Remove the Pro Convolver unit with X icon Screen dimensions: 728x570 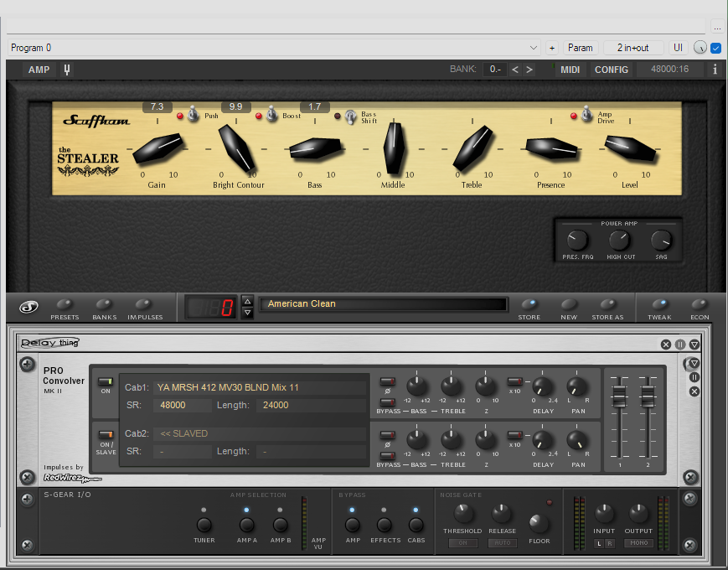click(x=694, y=391)
